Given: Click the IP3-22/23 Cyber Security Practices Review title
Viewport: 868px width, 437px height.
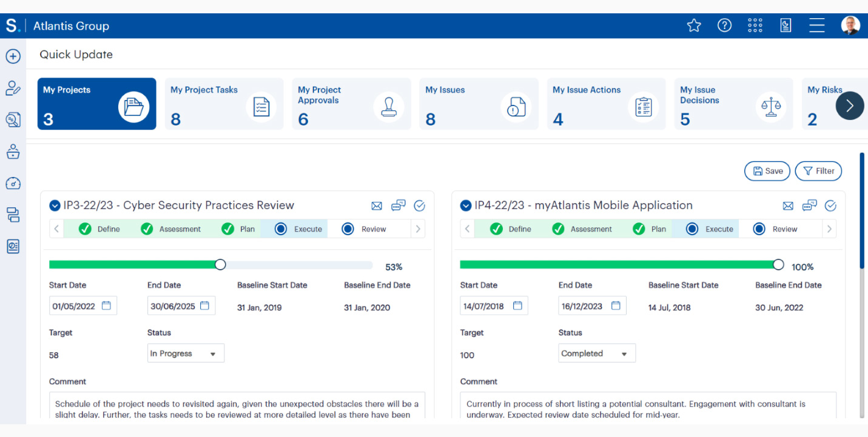Looking at the screenshot, I should 179,205.
